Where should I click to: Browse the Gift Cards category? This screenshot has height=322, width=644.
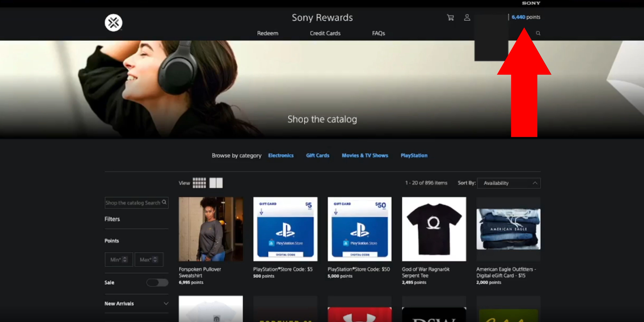point(317,156)
